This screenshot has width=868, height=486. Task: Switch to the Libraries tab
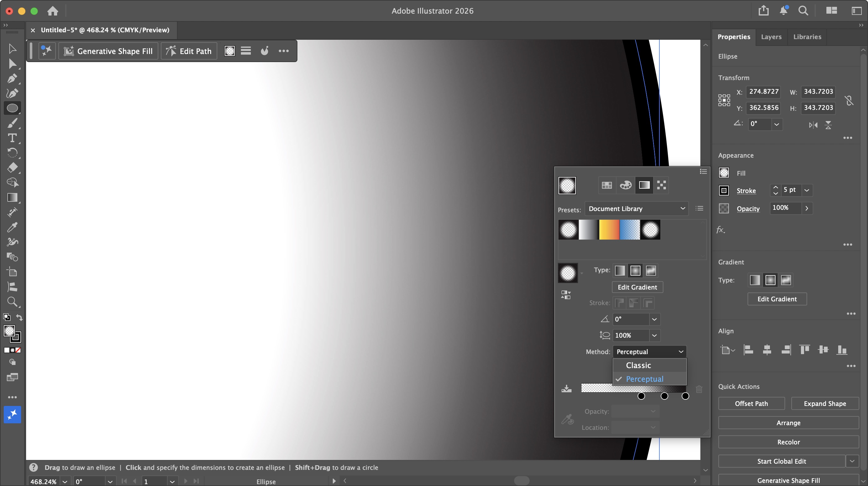click(x=807, y=37)
